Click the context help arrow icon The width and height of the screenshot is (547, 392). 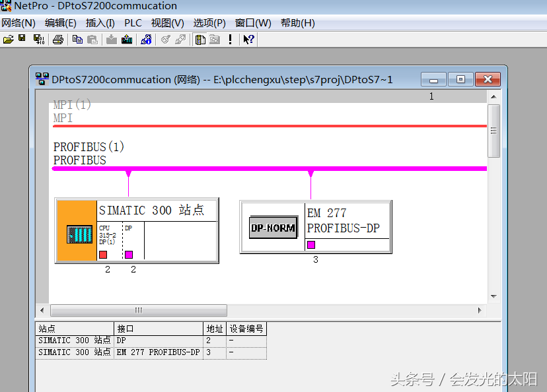point(248,40)
